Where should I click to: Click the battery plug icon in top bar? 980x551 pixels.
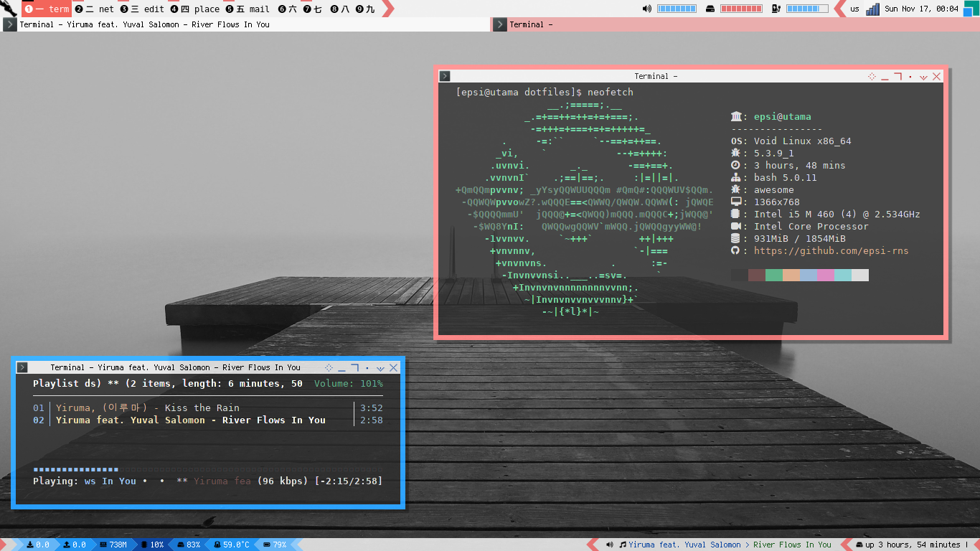[776, 9]
